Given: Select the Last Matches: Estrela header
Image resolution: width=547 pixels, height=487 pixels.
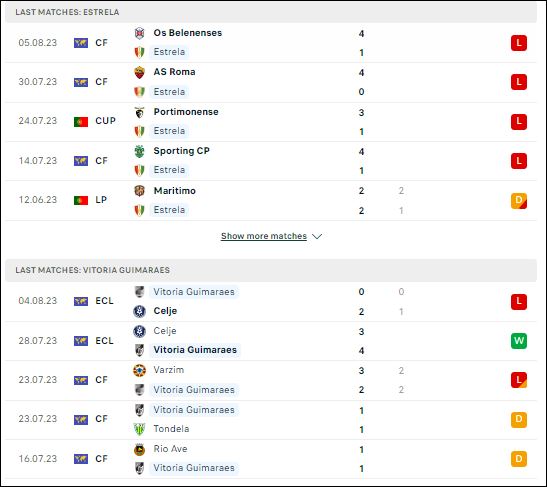Looking at the screenshot, I should 271,12.
